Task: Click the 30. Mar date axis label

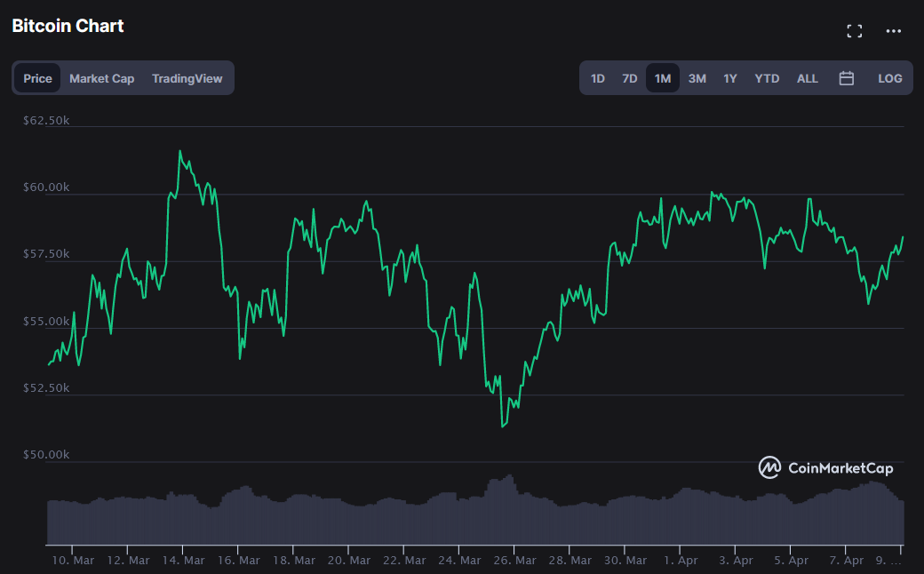Action: click(x=625, y=561)
